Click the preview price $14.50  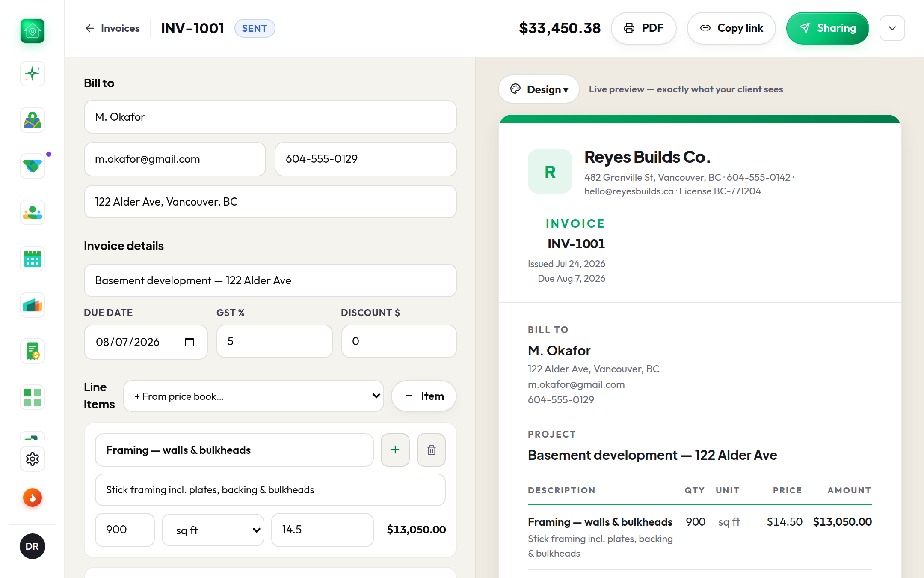click(x=785, y=522)
